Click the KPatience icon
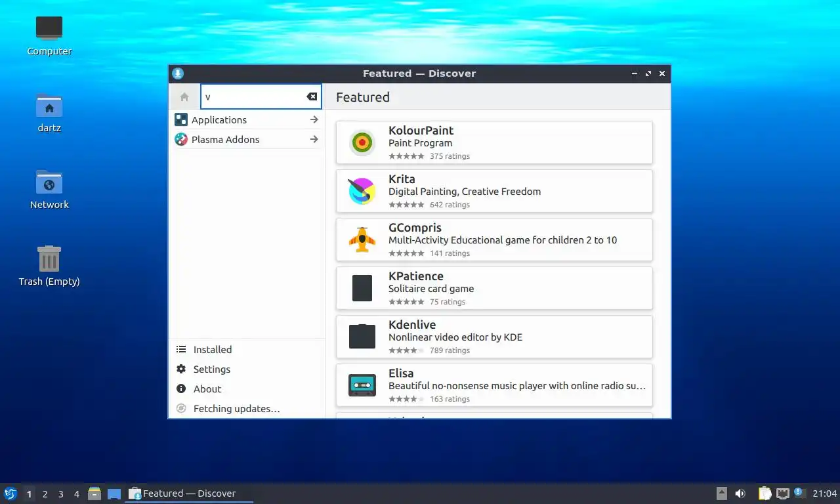Image resolution: width=840 pixels, height=504 pixels. (362, 288)
